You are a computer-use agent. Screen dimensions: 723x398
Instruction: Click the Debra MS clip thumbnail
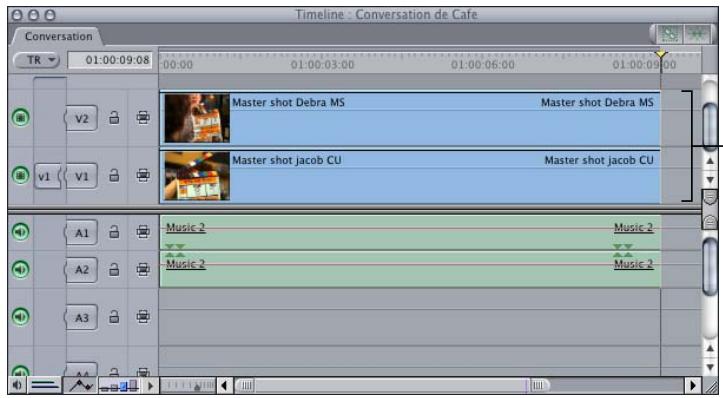coord(197,119)
